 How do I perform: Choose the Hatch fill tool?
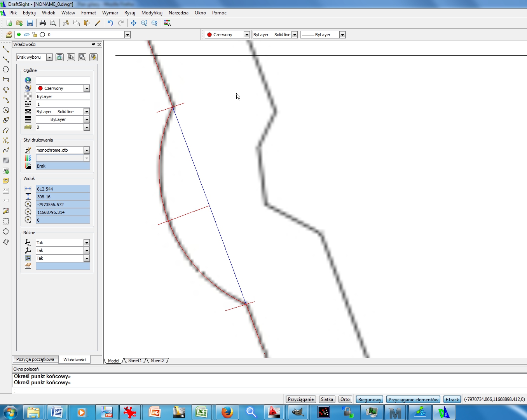click(x=6, y=161)
